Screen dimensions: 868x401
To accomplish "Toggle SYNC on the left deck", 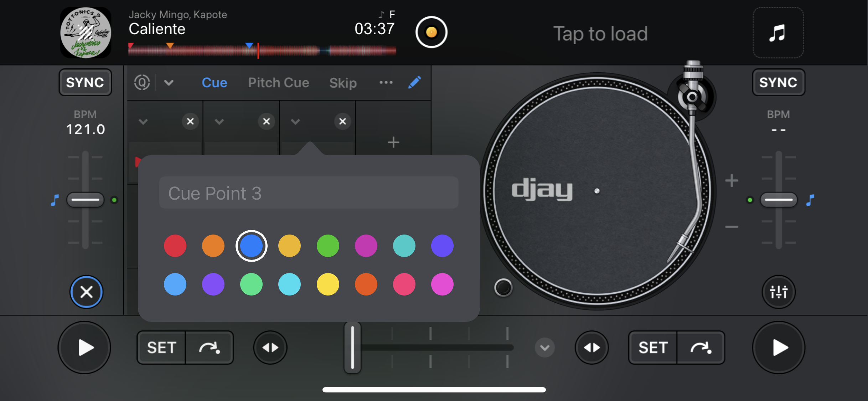I will click(x=85, y=83).
